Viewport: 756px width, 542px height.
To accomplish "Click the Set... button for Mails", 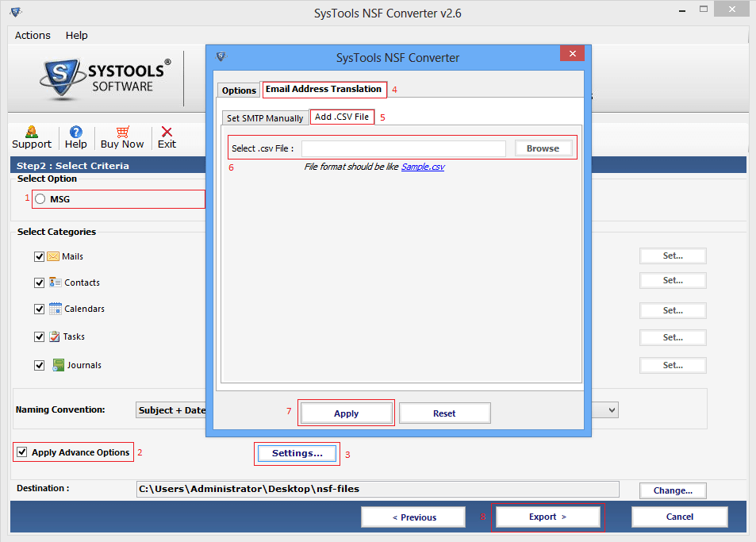I will pos(673,256).
